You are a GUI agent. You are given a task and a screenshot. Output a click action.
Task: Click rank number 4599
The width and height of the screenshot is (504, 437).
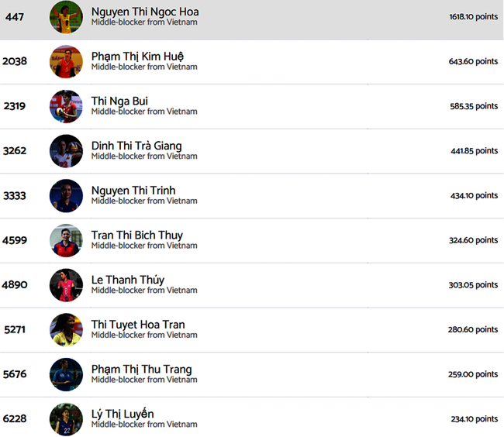(15, 240)
